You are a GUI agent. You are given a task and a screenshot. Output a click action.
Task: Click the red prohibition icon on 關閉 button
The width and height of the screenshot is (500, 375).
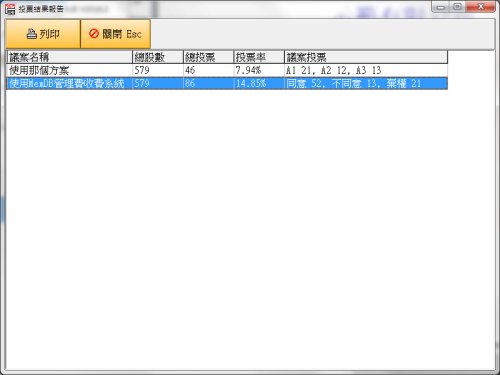point(94,33)
